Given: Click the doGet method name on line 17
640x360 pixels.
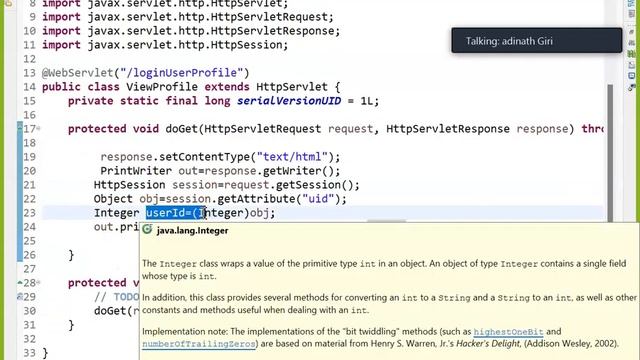Looking at the screenshot, I should [x=182, y=129].
